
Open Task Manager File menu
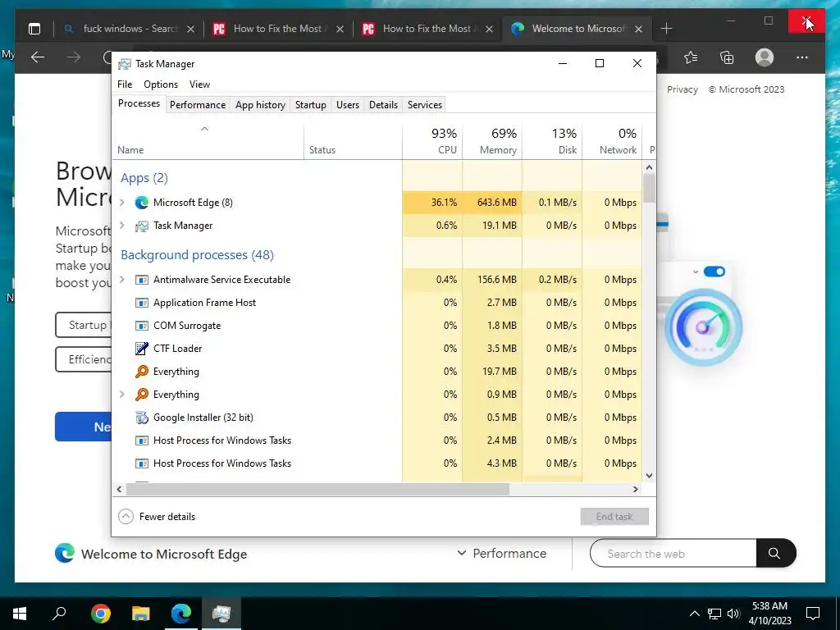pos(125,84)
